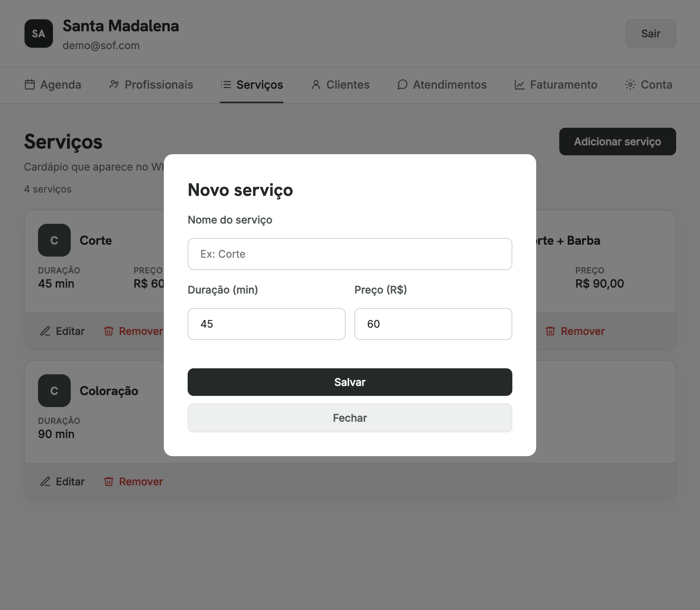Image resolution: width=700 pixels, height=610 pixels.
Task: Click pencil icon on Coloração card
Action: 45,482
